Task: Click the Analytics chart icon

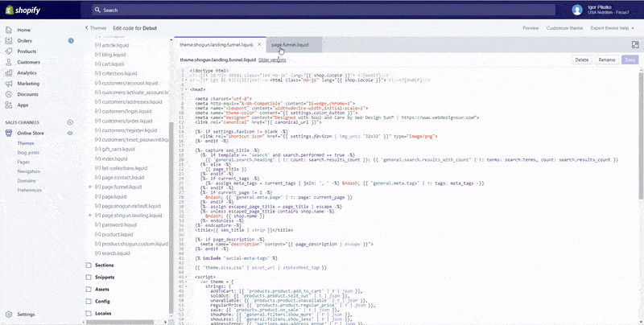Action: click(9, 72)
